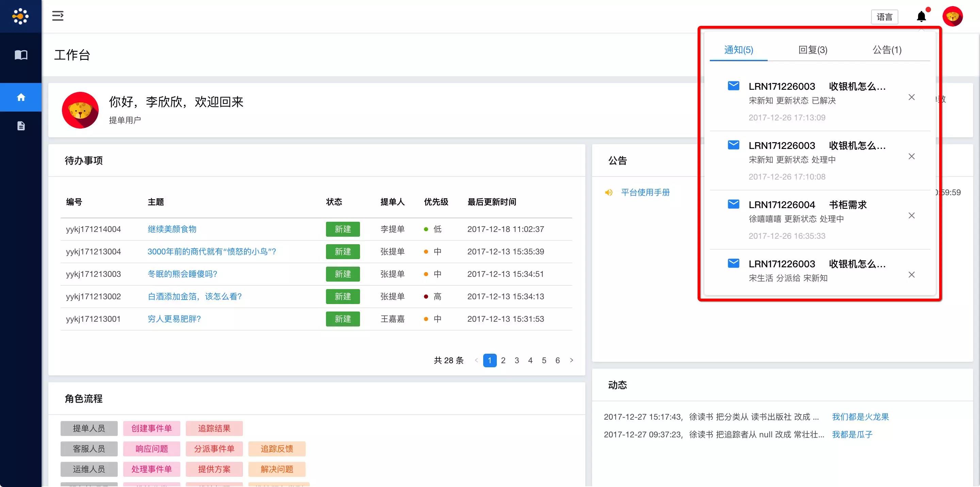
Task: Open ticket 继续美颜食物
Action: [x=172, y=229]
